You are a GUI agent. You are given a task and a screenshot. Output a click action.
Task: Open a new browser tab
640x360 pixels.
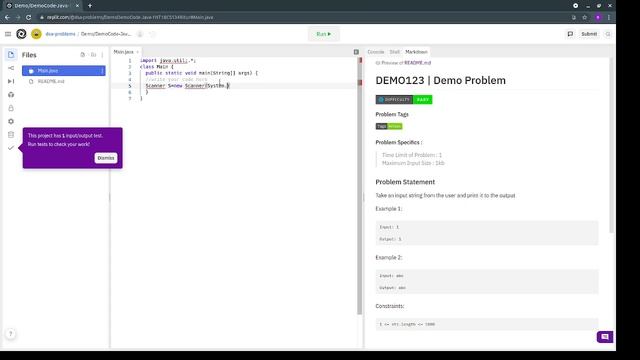[x=90, y=6]
